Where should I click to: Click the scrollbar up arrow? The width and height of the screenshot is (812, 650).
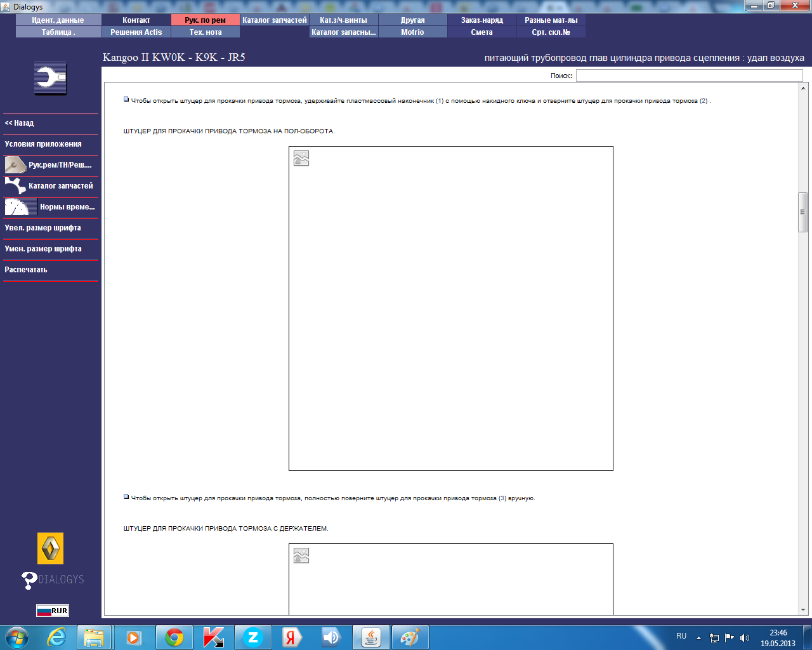(x=802, y=89)
